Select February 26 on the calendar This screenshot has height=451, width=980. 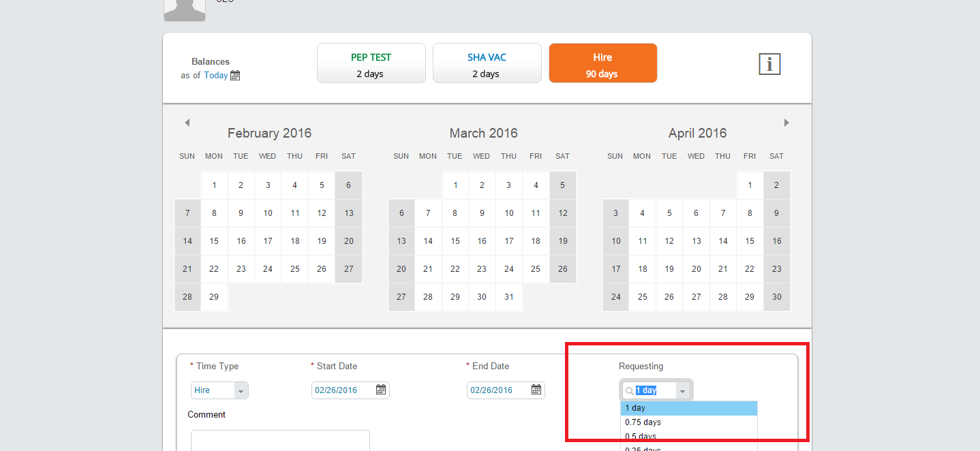pyautogui.click(x=322, y=269)
